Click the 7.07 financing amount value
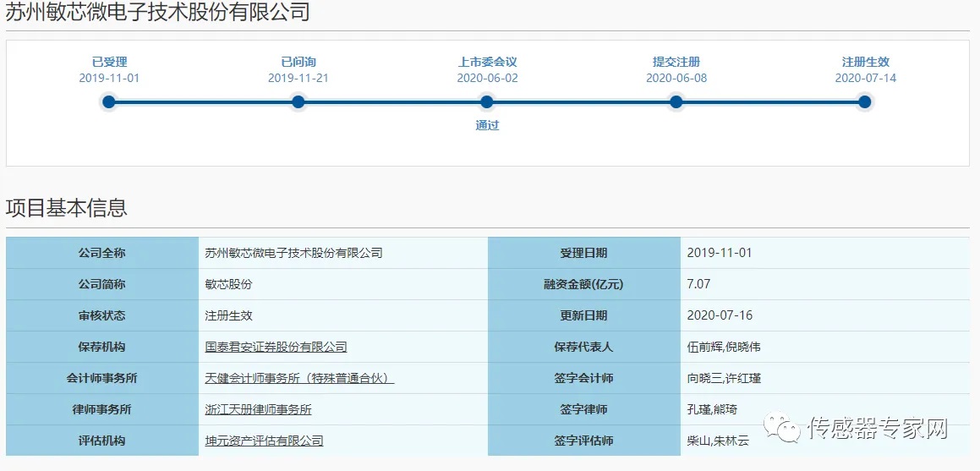The height and width of the screenshot is (471, 980). [698, 284]
